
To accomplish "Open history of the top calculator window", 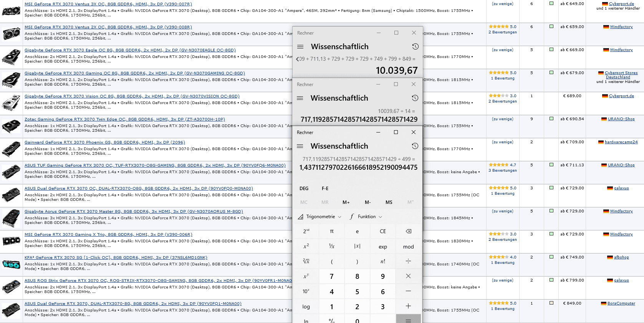I will pyautogui.click(x=415, y=46).
